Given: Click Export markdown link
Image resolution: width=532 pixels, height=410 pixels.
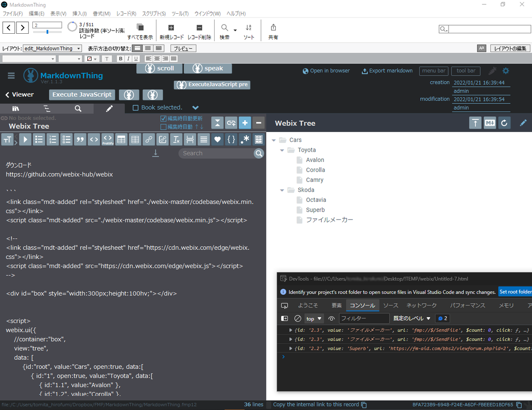Looking at the screenshot, I should [387, 71].
